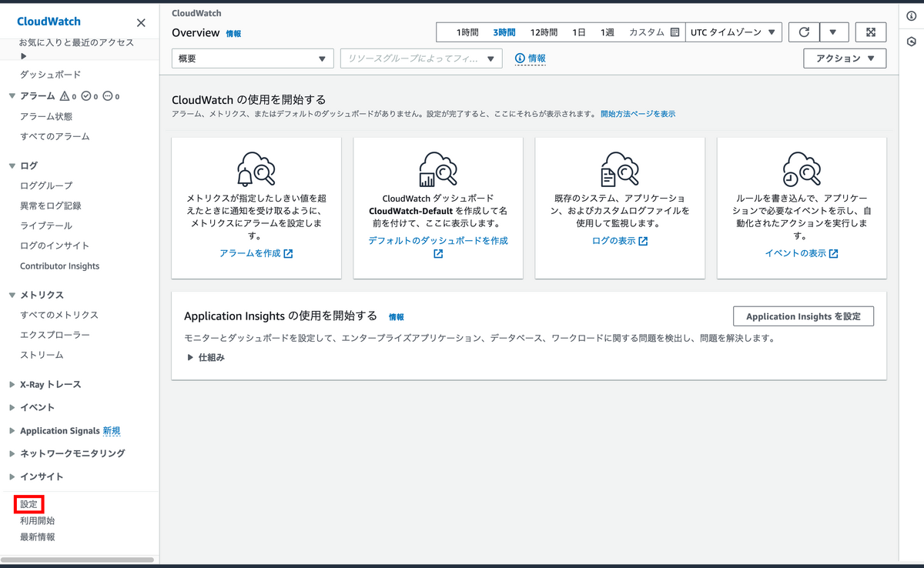Click the clock cloud icon in events card

[x=801, y=169]
